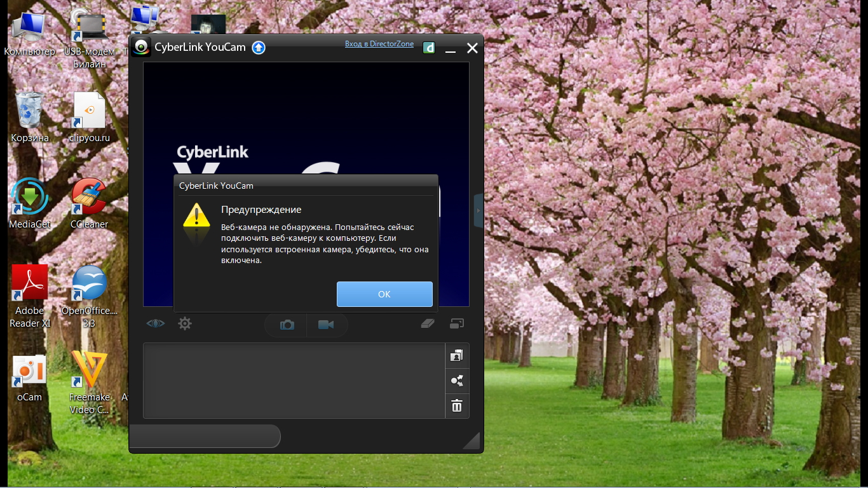Image resolution: width=868 pixels, height=488 pixels.
Task: Select the oCam desktop shortcut
Action: [x=29, y=377]
